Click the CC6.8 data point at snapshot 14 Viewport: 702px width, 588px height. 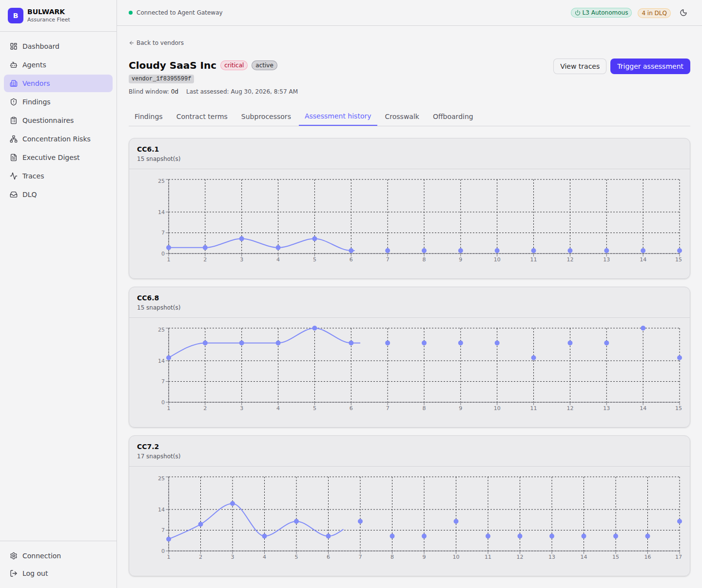point(643,328)
